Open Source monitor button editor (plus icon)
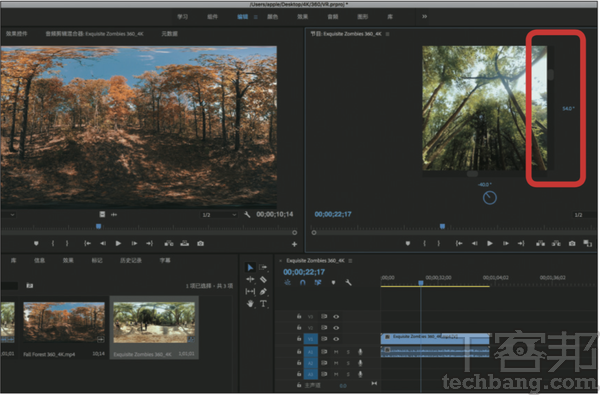The image size is (600, 395). click(294, 244)
